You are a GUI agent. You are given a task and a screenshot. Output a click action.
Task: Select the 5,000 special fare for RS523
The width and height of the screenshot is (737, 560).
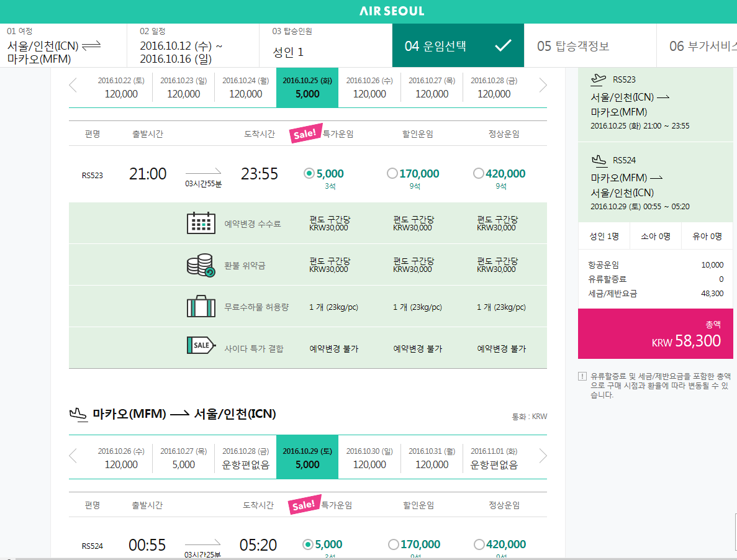coord(309,174)
